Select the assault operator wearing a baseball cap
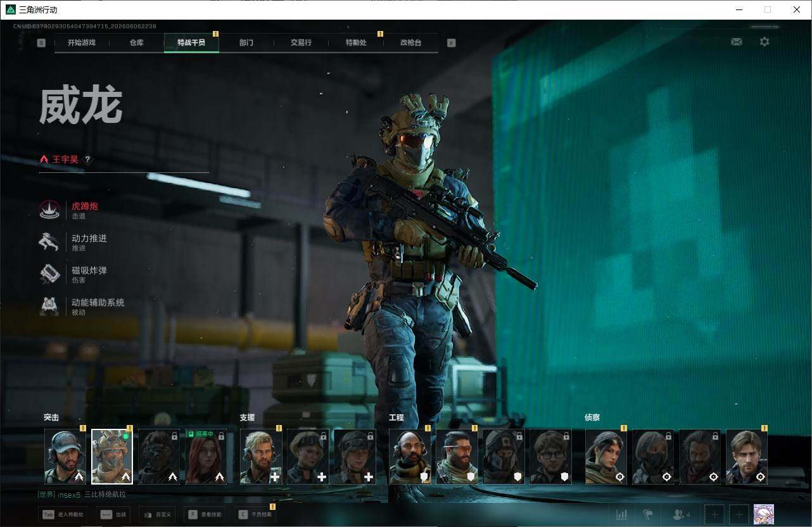 pyautogui.click(x=65, y=457)
